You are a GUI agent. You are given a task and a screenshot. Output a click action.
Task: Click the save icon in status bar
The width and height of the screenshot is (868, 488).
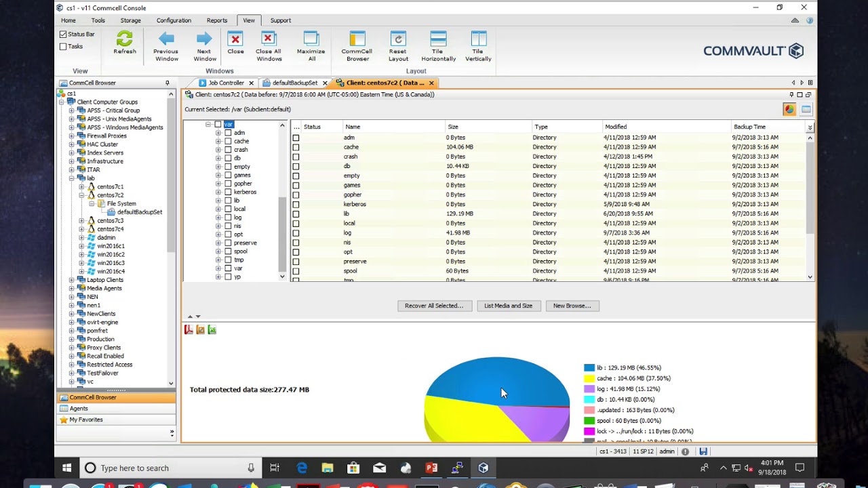(703, 451)
